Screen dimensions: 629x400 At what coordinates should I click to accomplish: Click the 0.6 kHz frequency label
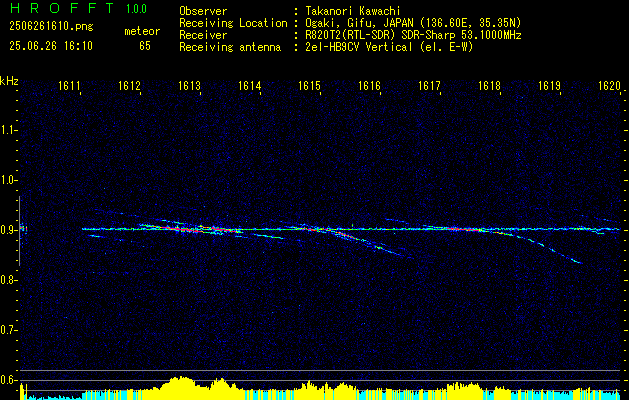(x=8, y=380)
